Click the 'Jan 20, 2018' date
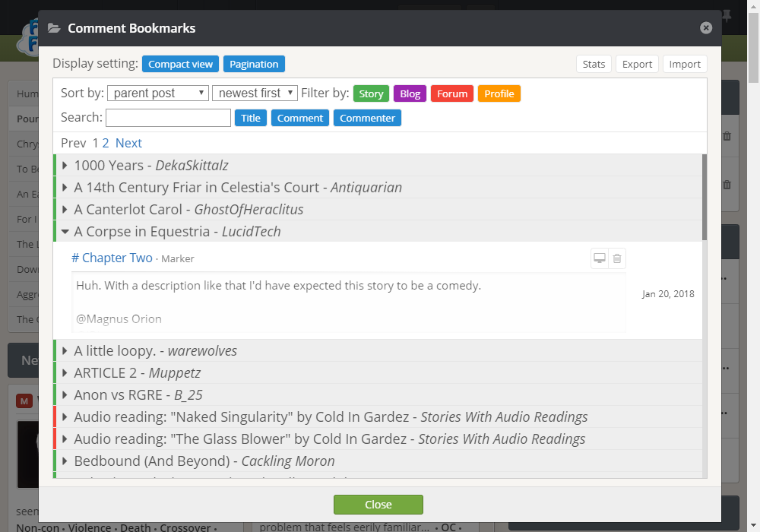760x532 pixels. [x=668, y=294]
